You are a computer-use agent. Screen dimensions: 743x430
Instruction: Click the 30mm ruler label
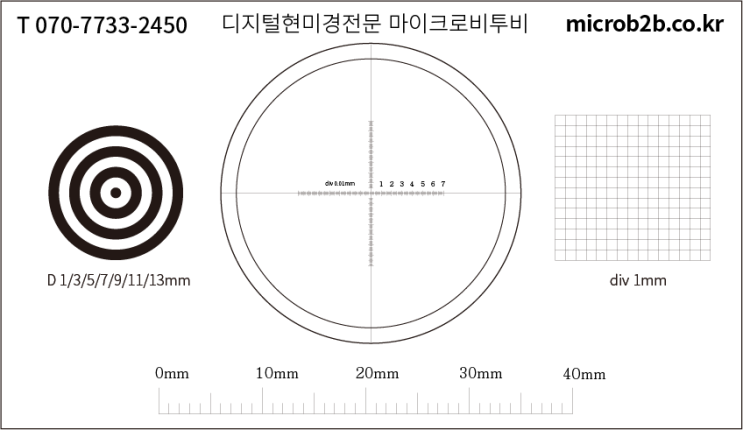tap(480, 374)
